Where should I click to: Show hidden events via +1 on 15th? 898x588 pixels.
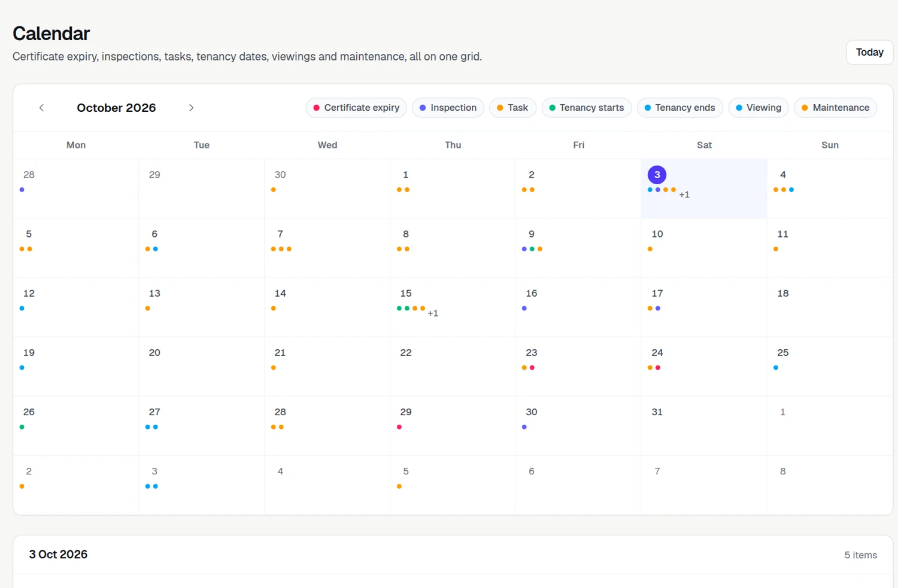point(433,313)
